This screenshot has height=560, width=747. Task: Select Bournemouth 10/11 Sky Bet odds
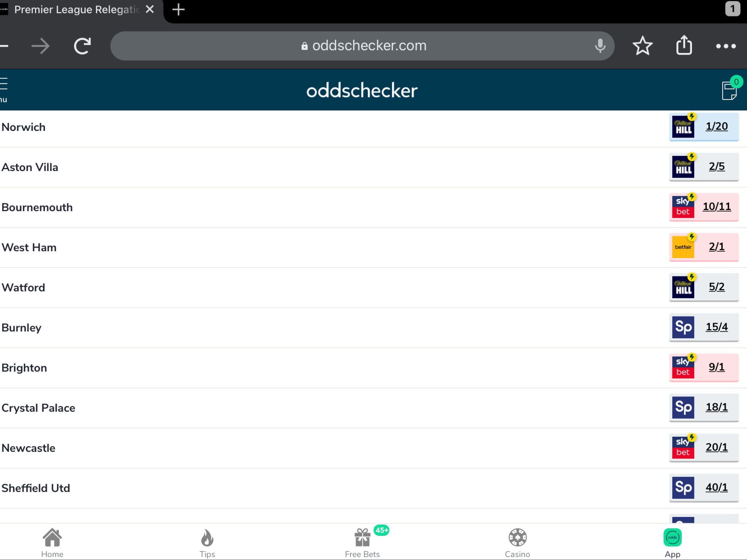point(704,207)
